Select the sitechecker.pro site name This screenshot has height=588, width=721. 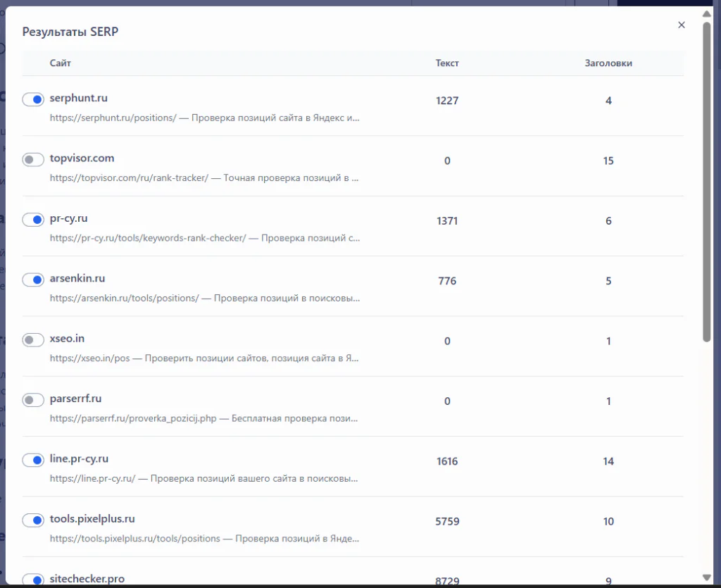coord(87,579)
